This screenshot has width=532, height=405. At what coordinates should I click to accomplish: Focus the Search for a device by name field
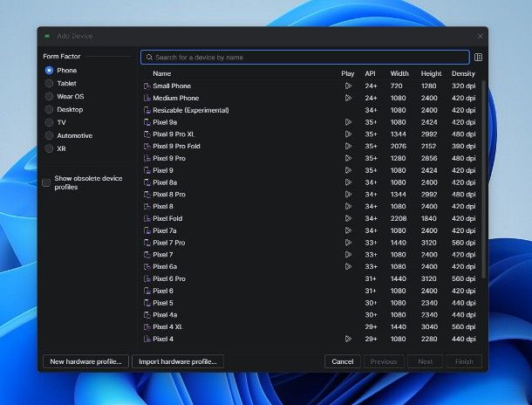pyautogui.click(x=305, y=58)
